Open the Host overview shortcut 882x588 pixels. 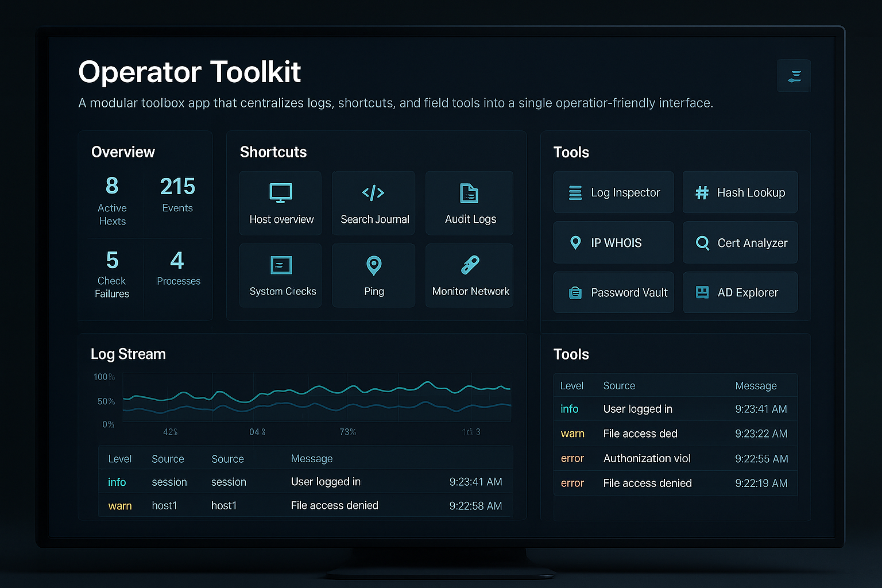click(280, 203)
